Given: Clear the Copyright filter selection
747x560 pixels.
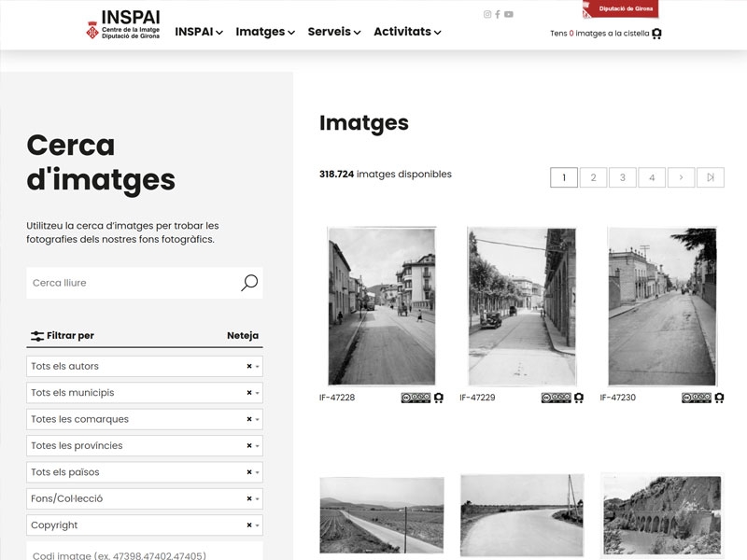Looking at the screenshot, I should click(247, 525).
